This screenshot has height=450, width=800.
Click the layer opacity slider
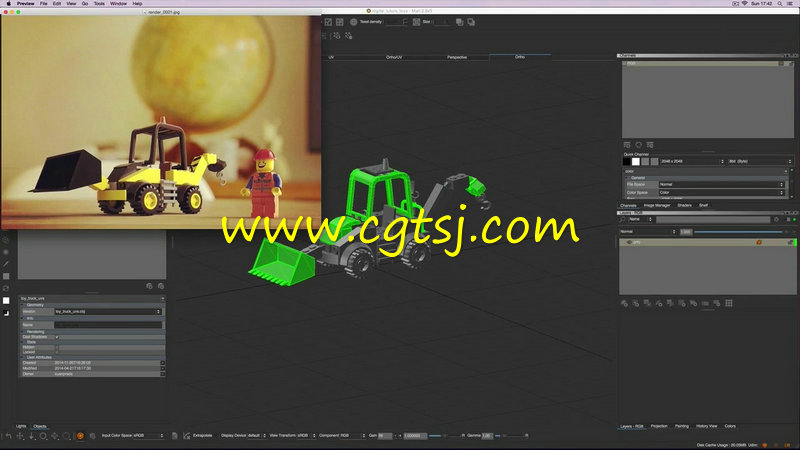pos(738,232)
